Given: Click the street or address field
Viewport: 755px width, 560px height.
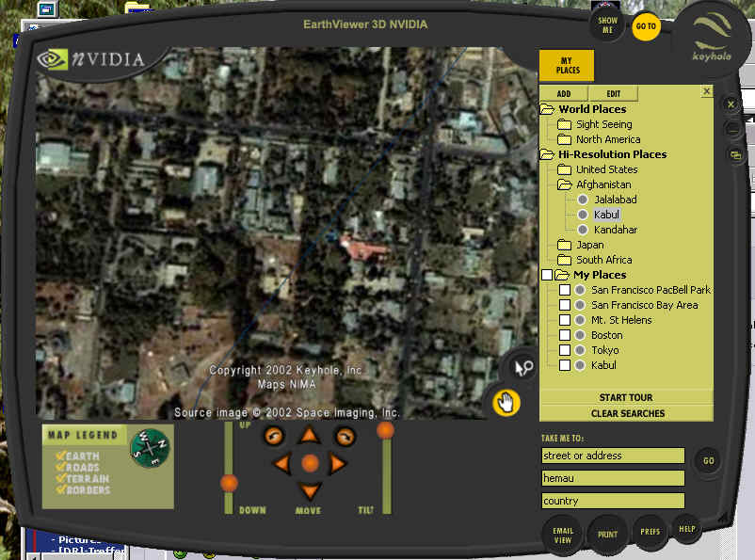Looking at the screenshot, I should tap(613, 456).
